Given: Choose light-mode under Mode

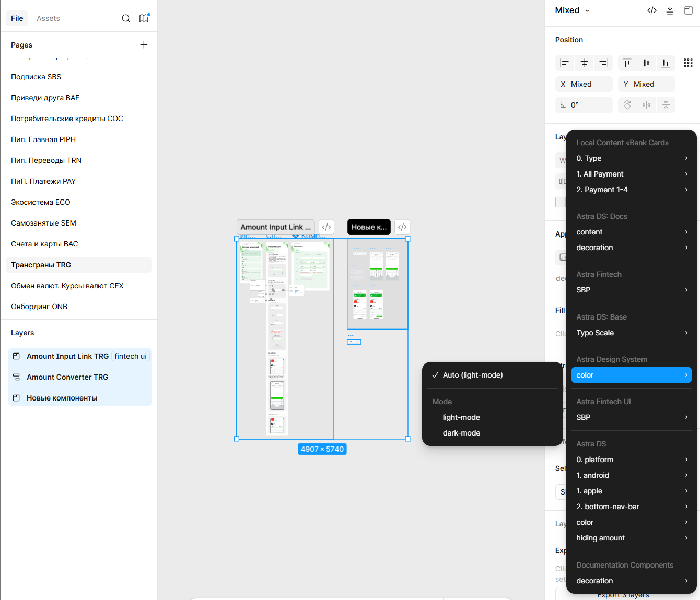Looking at the screenshot, I should click(x=493, y=417).
